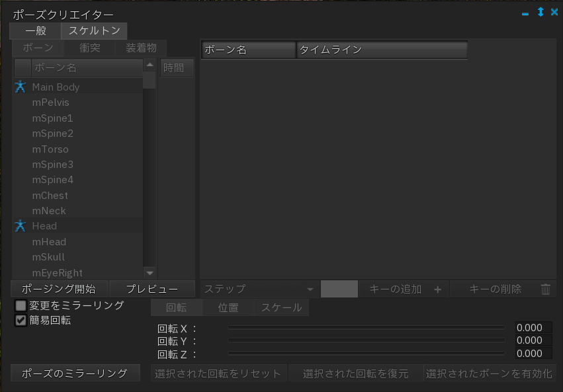Viewport: 563px width, 392px height.
Task: Select the スケール tab
Action: 281,308
